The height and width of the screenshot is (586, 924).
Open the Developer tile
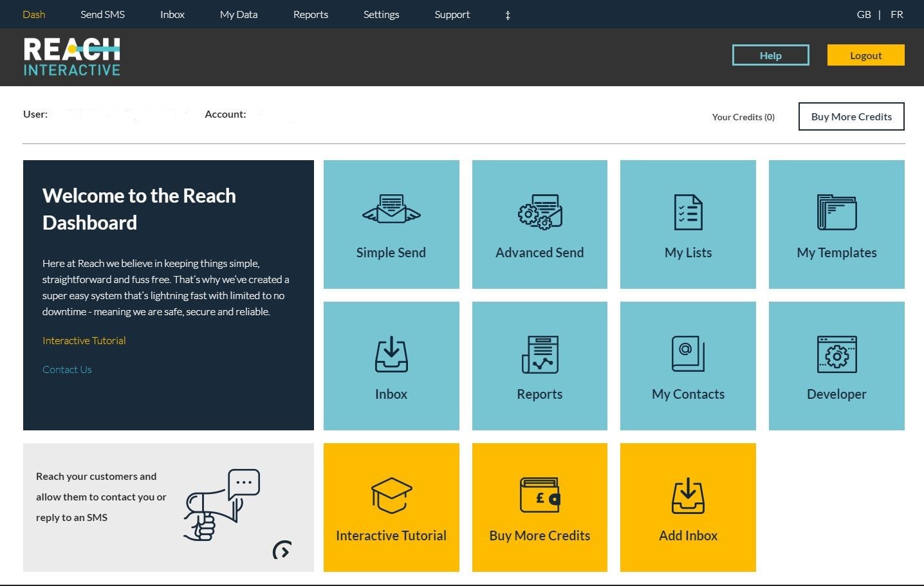[x=836, y=365]
